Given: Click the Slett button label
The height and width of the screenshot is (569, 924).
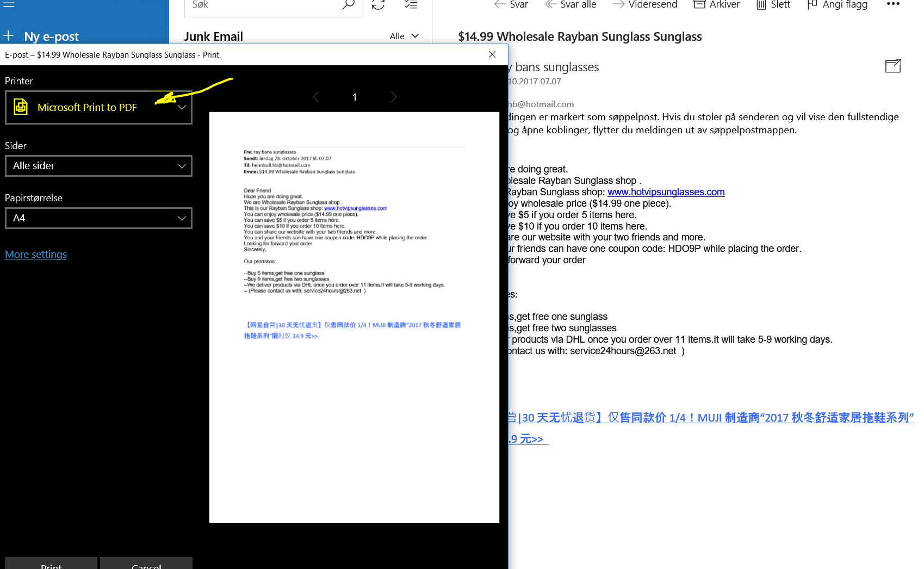Looking at the screenshot, I should (780, 4).
